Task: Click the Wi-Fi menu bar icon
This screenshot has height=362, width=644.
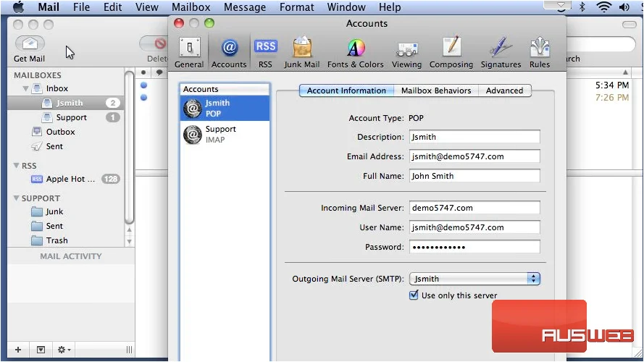Action: pyautogui.click(x=603, y=7)
